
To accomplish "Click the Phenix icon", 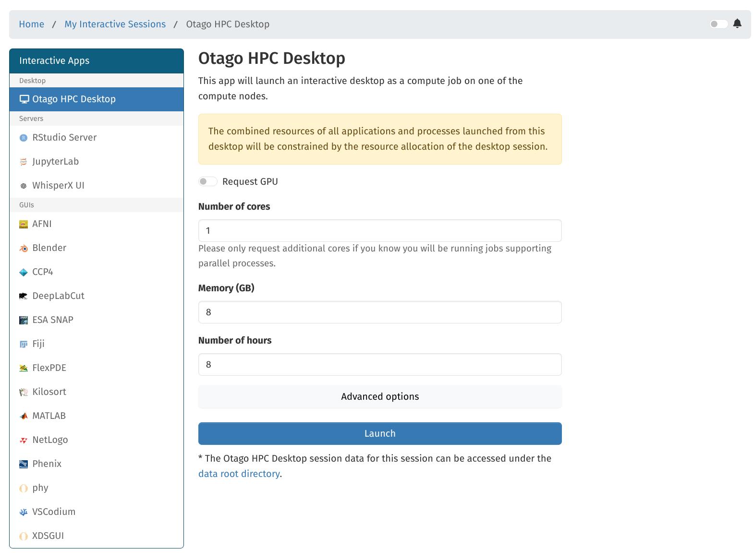I will [24, 464].
